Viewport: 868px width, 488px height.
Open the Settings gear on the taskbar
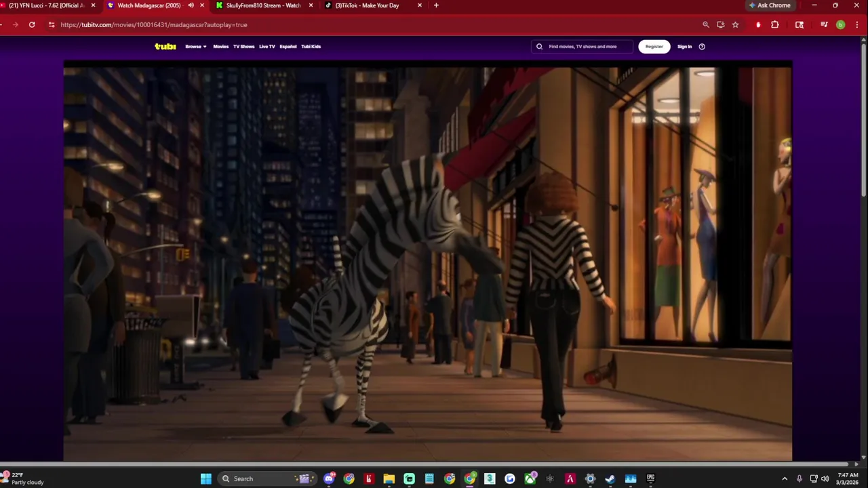click(x=590, y=479)
